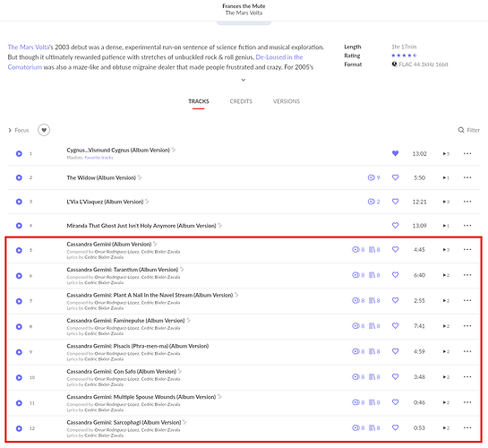The width and height of the screenshot is (488, 448).
Task: Open more options for Sarcophagi track
Action: coord(467,427)
